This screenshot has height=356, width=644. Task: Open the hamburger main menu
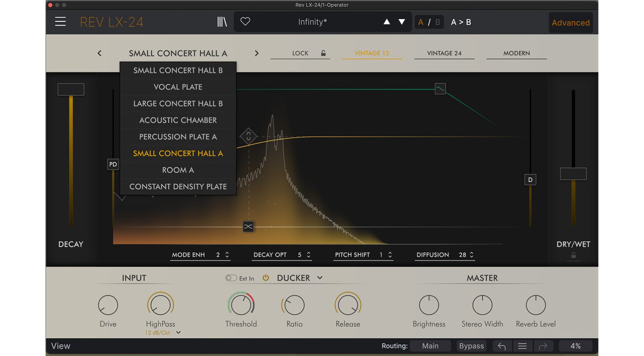click(60, 21)
